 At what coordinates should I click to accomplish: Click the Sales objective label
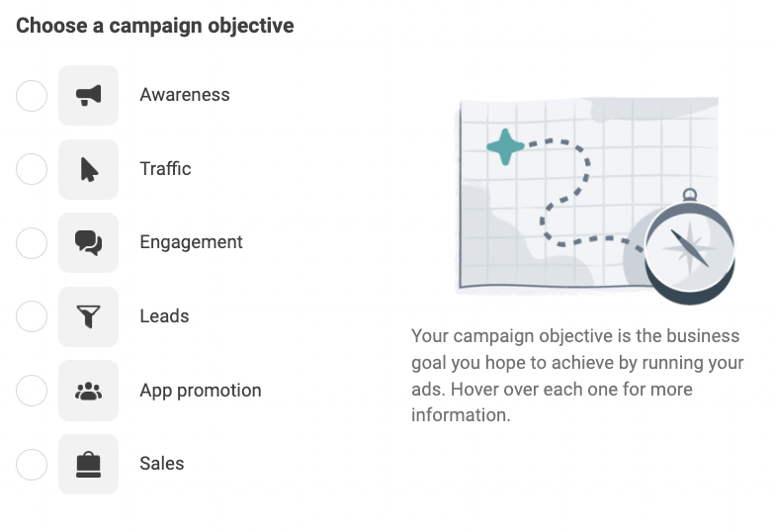(162, 464)
